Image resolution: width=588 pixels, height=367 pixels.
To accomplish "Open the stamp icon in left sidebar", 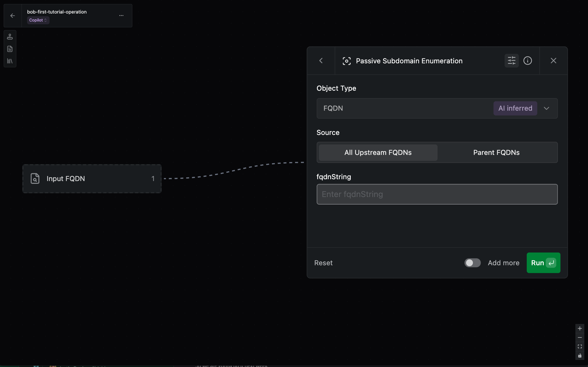I will click(x=10, y=37).
